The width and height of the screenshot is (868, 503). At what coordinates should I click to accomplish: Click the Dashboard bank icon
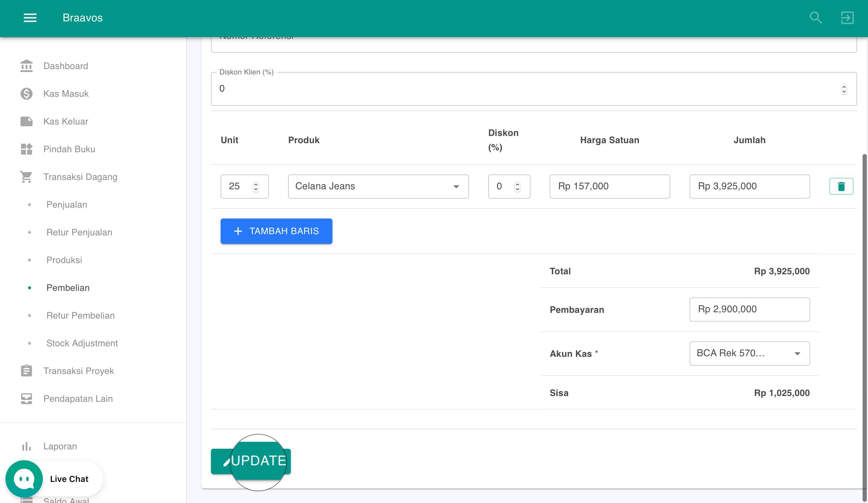[26, 66]
